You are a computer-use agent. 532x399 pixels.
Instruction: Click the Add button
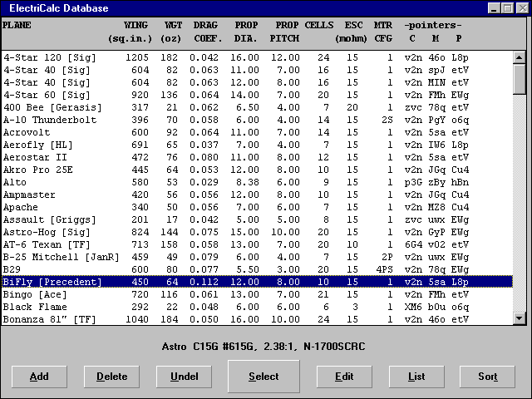click(x=39, y=377)
